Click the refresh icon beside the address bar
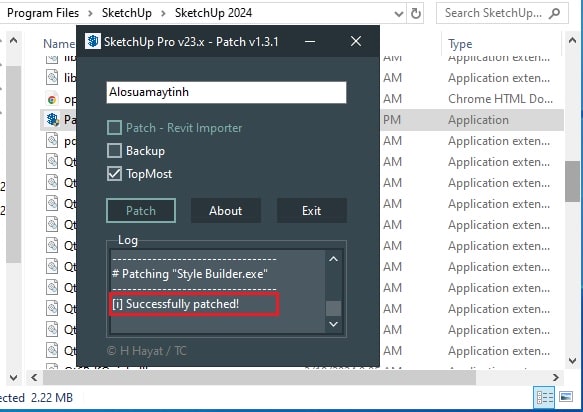This screenshot has width=583, height=412. (416, 14)
